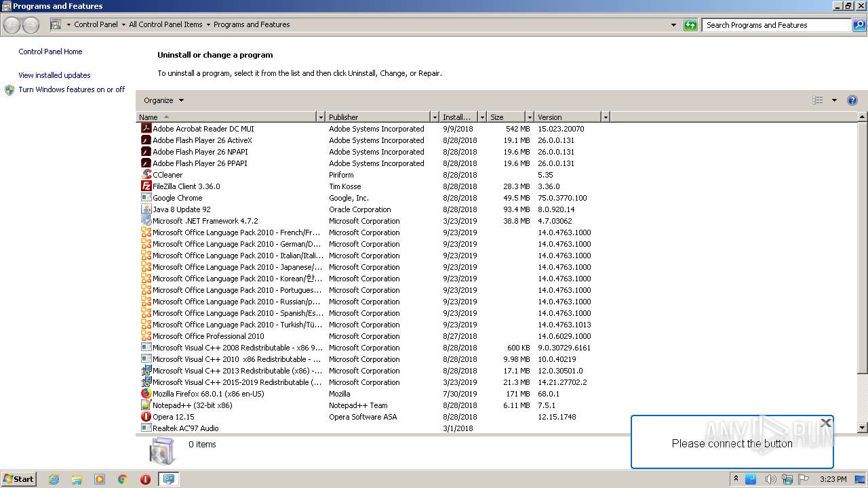The height and width of the screenshot is (488, 868).
Task: Open Control Panel Home link
Action: [x=50, y=52]
